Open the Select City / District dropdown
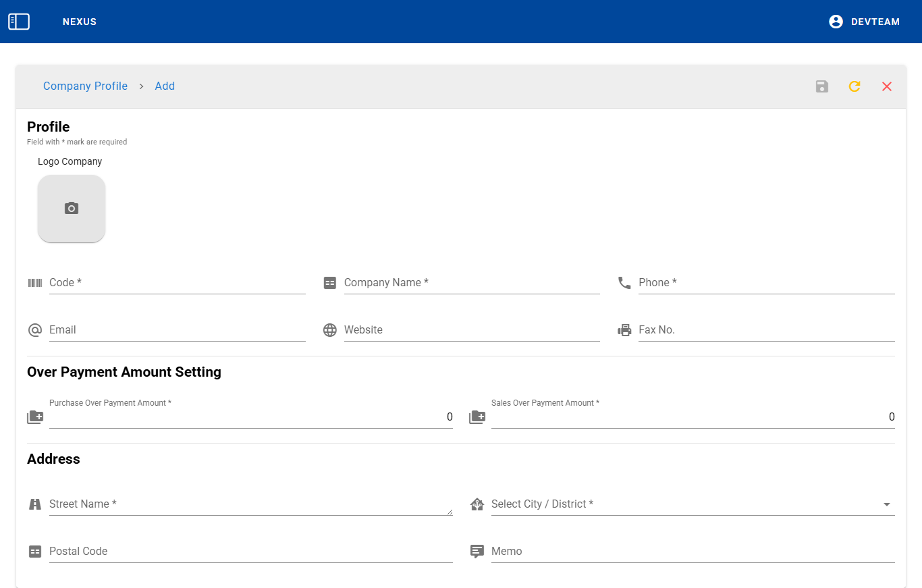Screen dimensions: 922x588 [682, 504]
